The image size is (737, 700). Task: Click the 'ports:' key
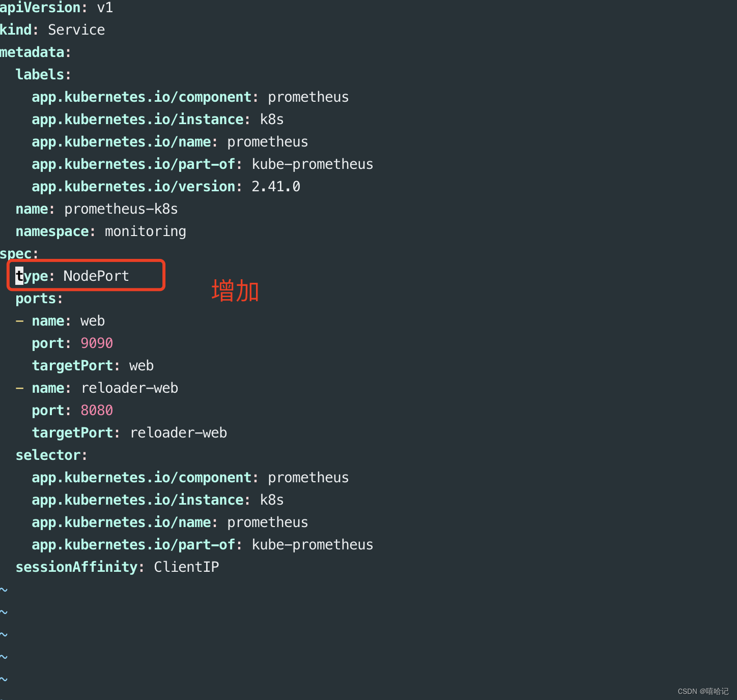(x=39, y=299)
